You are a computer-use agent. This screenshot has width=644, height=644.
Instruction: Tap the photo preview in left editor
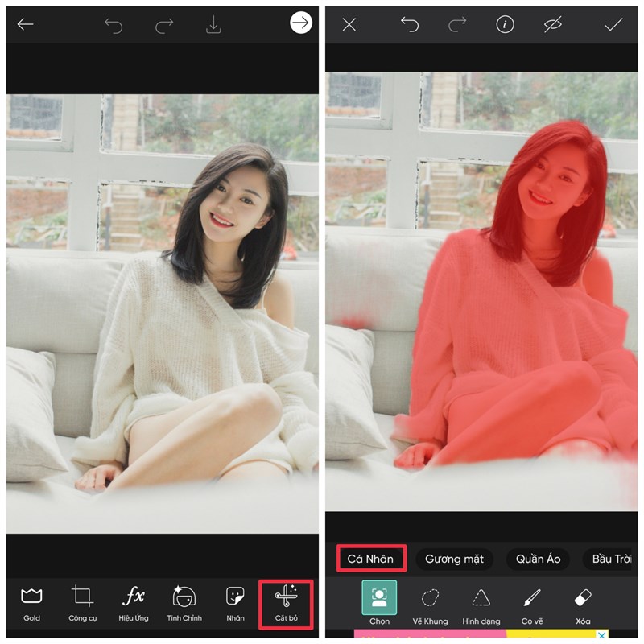[163, 314]
